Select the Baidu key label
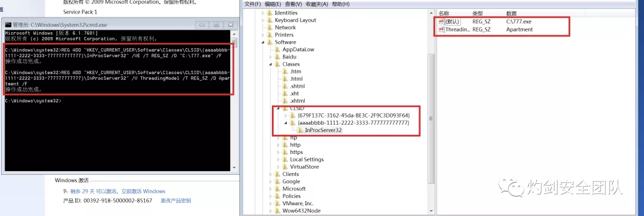This screenshot has width=644, height=216. click(x=289, y=57)
